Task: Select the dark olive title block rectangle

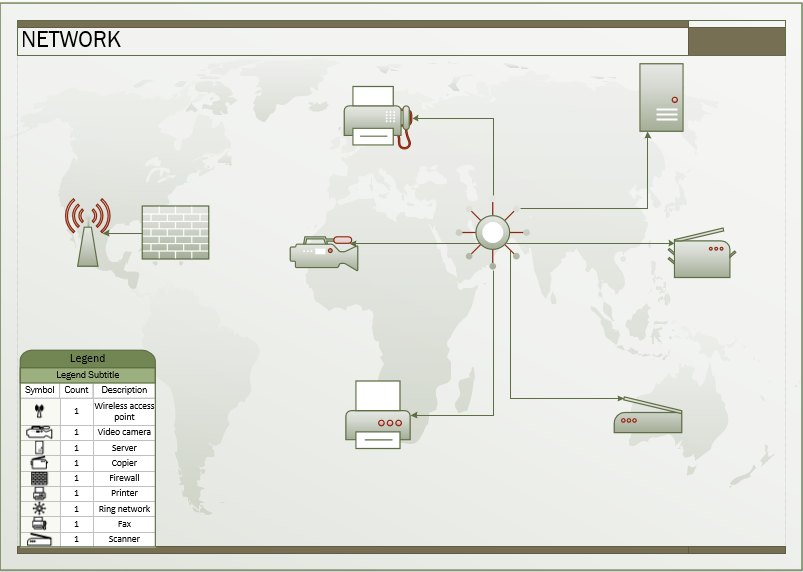Action: [737, 41]
